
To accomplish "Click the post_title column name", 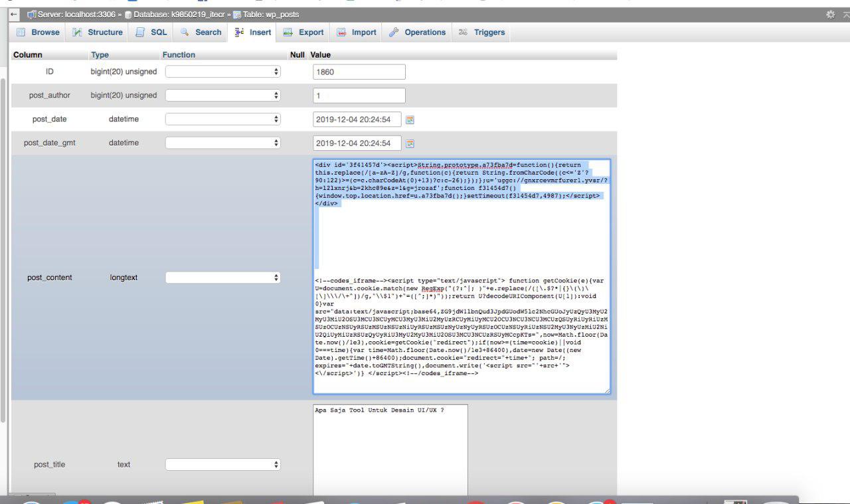I will pos(50,465).
